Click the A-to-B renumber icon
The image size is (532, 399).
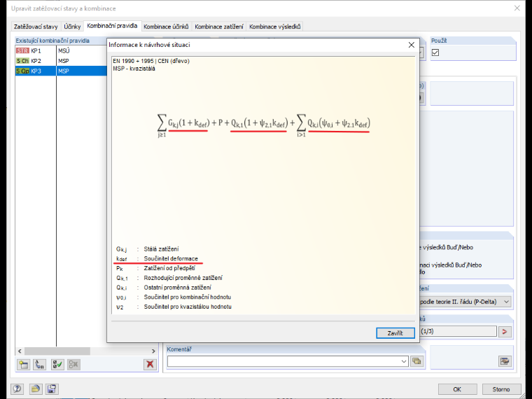point(40,365)
